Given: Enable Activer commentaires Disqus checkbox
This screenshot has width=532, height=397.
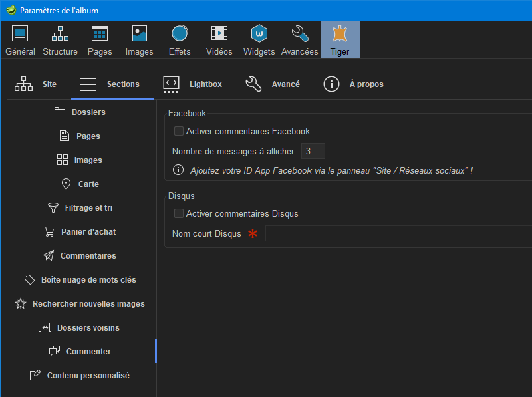Looking at the screenshot, I should (x=179, y=214).
